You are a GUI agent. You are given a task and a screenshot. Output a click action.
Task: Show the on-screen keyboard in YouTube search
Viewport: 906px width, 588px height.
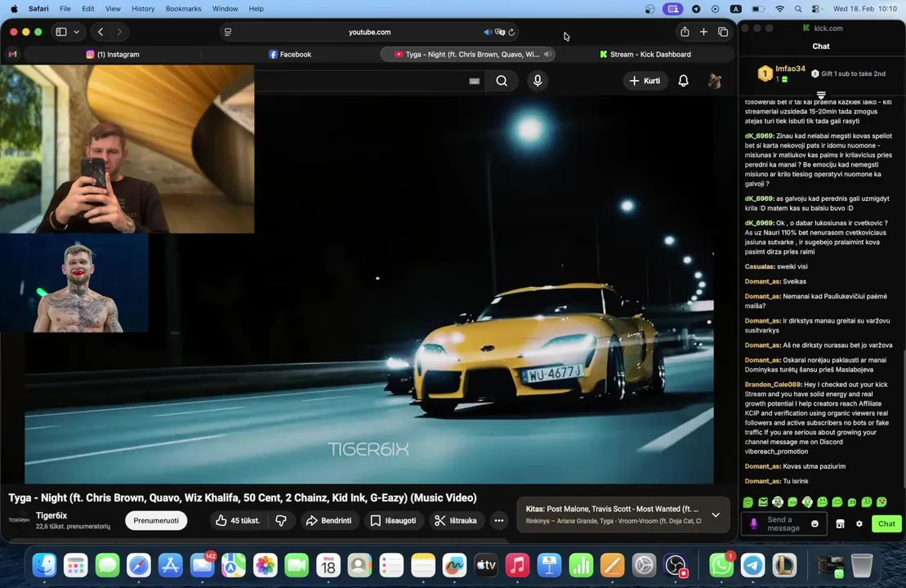tap(474, 81)
